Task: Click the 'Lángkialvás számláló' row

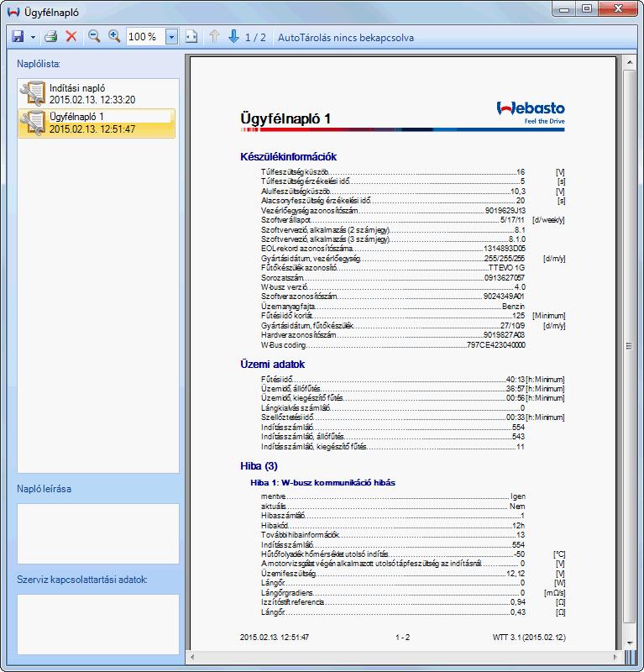Action: (393, 408)
